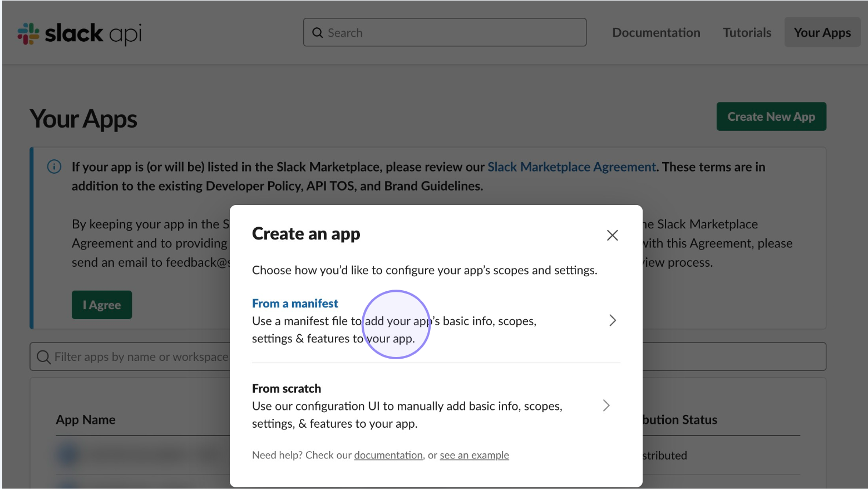This screenshot has height=489, width=868.
Task: Open the Tutorials menu item
Action: point(747,32)
